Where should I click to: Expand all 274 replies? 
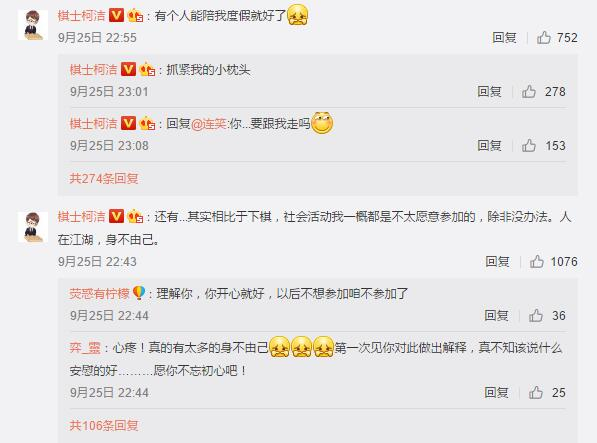[x=104, y=178]
